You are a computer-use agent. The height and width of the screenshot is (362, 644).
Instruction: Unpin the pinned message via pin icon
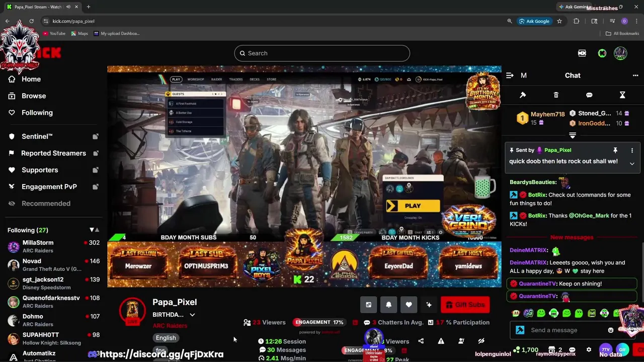(x=615, y=150)
